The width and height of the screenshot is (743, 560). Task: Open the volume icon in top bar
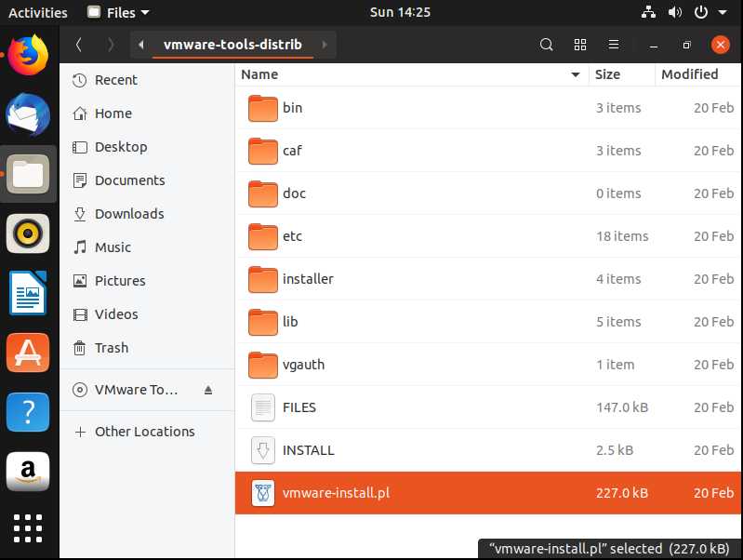[x=675, y=12]
